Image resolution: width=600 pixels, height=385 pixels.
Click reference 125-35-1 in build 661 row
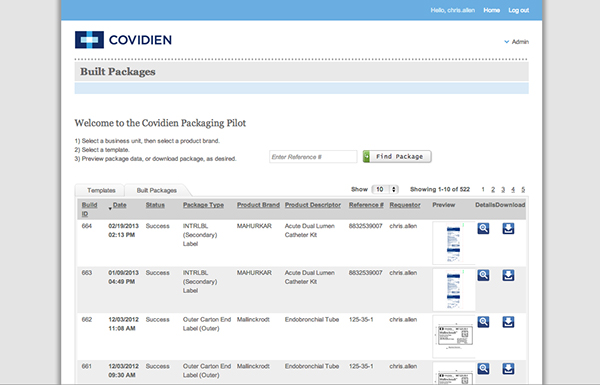pos(361,366)
